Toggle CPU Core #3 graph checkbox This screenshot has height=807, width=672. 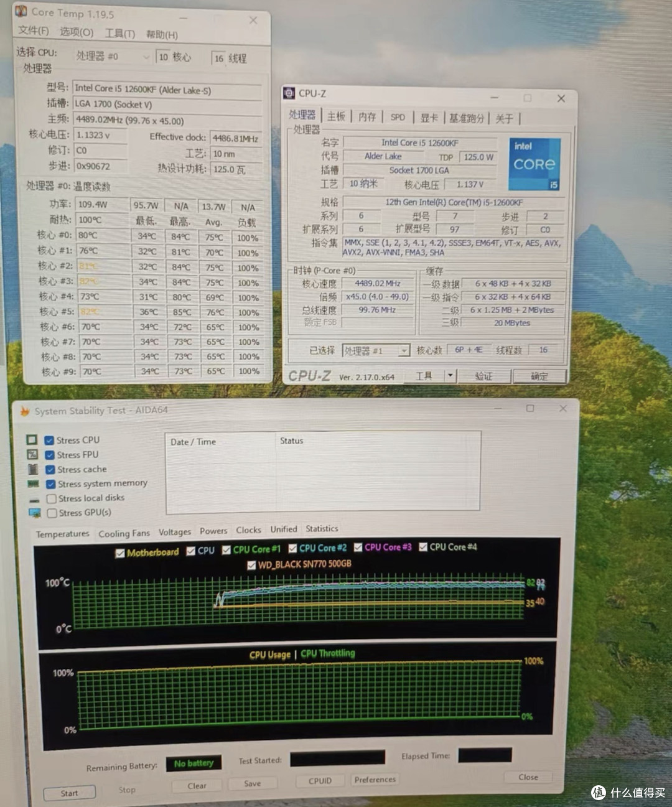[358, 548]
